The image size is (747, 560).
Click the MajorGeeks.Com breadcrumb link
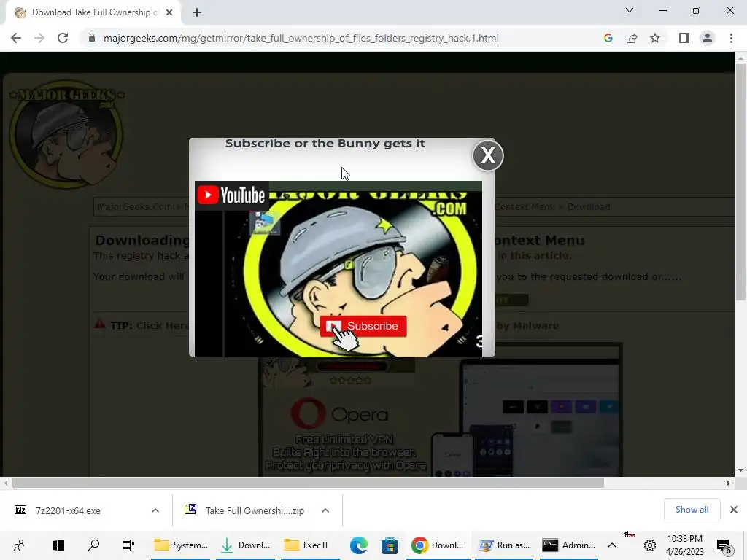point(135,206)
